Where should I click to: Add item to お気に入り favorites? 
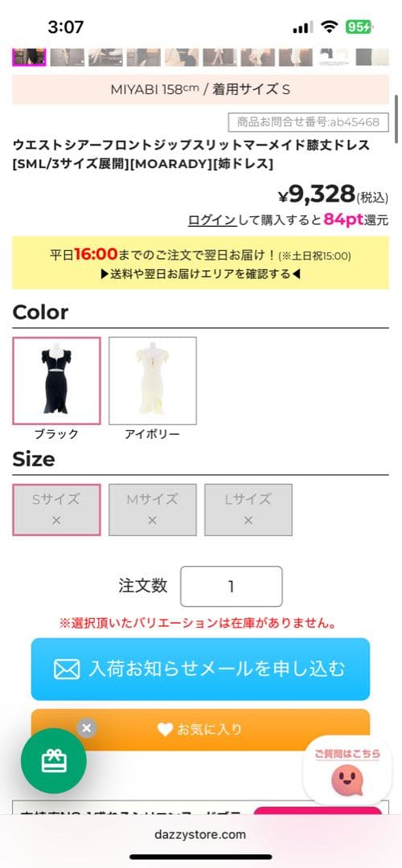click(x=200, y=729)
